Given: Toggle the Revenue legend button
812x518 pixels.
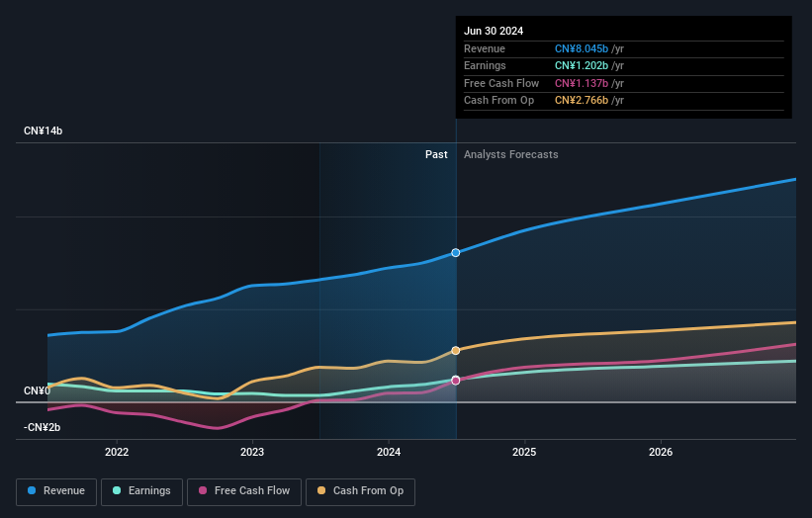Looking at the screenshot, I should pos(56,491).
